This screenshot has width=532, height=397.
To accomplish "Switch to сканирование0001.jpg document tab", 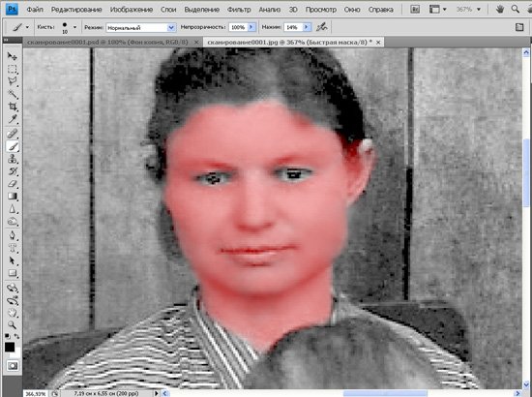I will (x=289, y=42).
